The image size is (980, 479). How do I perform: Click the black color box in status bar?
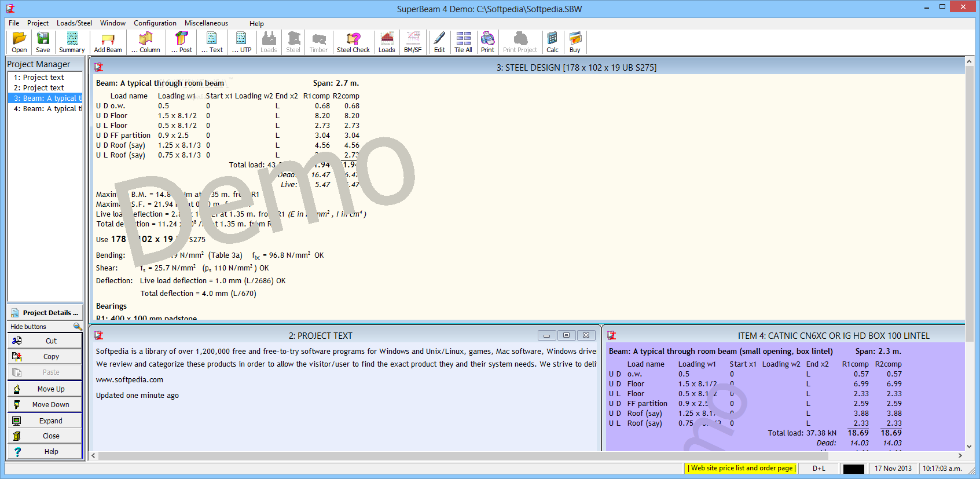[853, 469]
